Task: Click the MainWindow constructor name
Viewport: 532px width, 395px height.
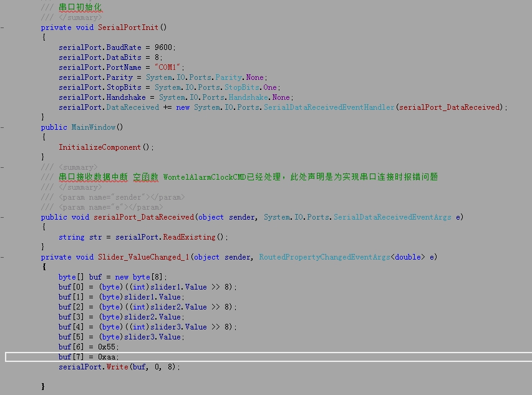Action: [x=94, y=127]
